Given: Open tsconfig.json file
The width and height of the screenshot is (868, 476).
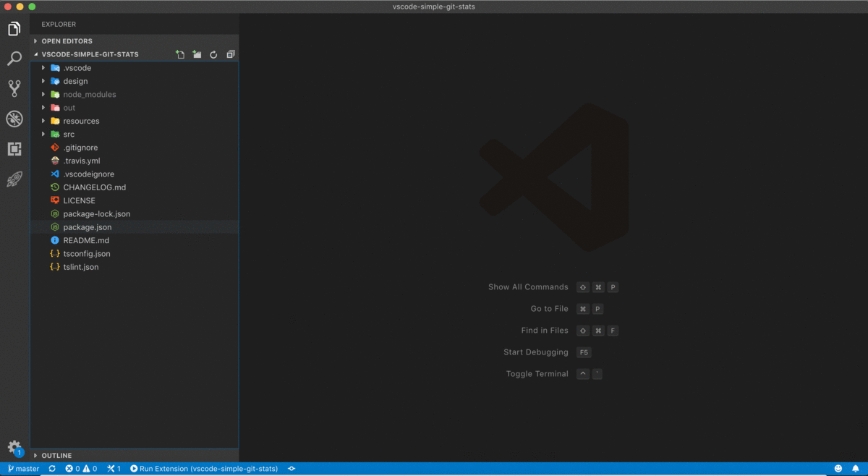Looking at the screenshot, I should 134,254.
